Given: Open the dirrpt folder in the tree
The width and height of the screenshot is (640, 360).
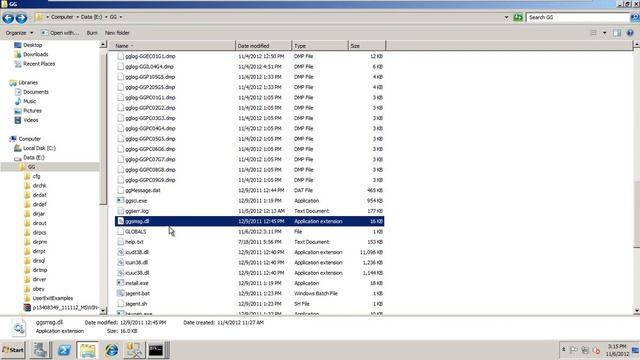Looking at the screenshot, I should point(39,251).
